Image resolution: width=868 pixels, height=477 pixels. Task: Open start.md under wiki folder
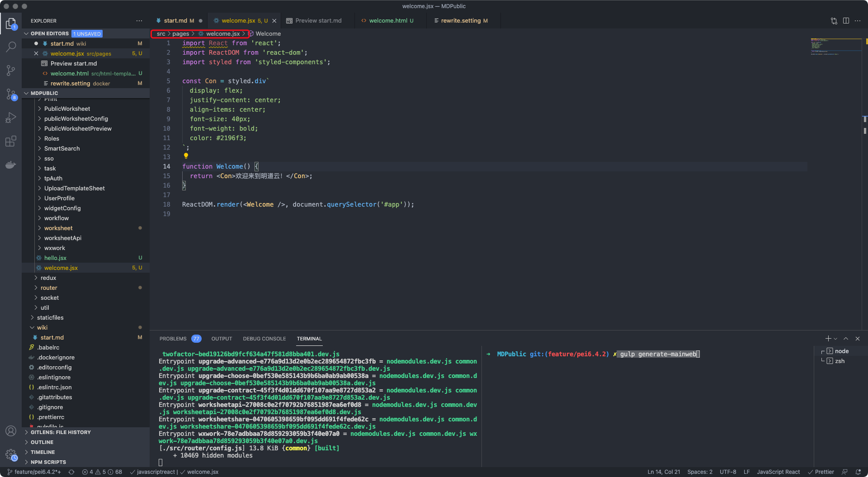tap(52, 337)
